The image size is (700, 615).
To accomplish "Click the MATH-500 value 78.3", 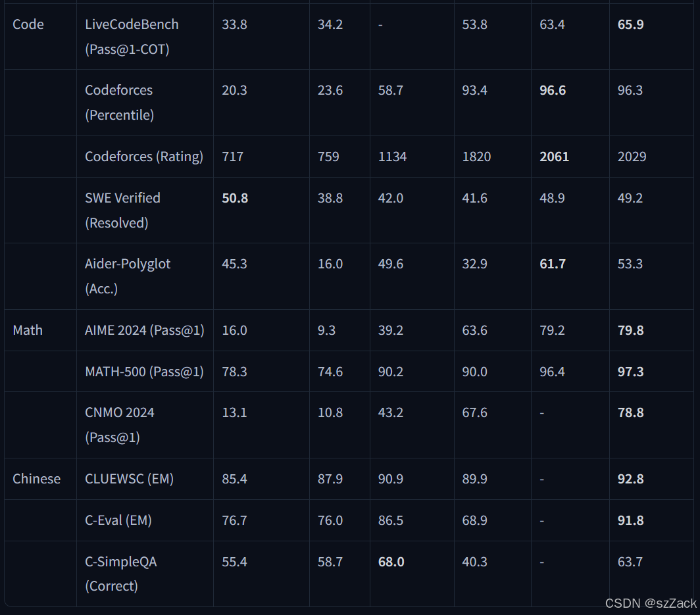I will [x=234, y=372].
